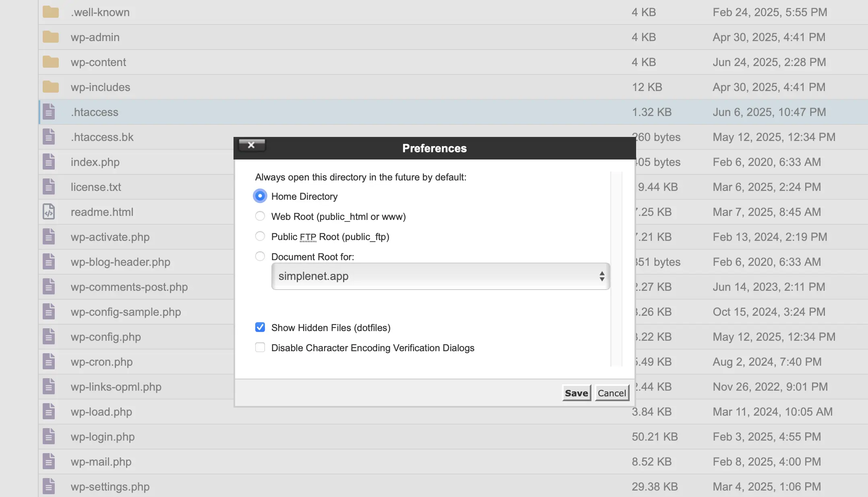This screenshot has width=868, height=497.
Task: Click the wp-includes folder icon
Action: click(50, 87)
